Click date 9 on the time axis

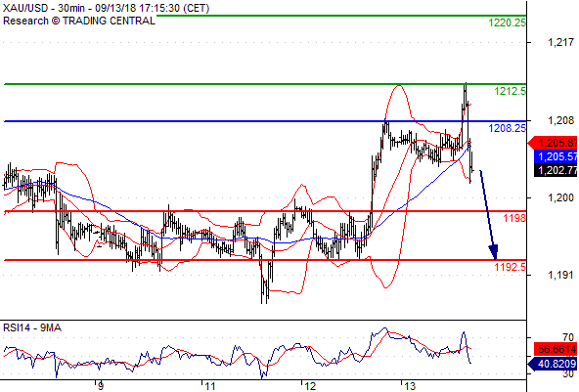[101, 387]
